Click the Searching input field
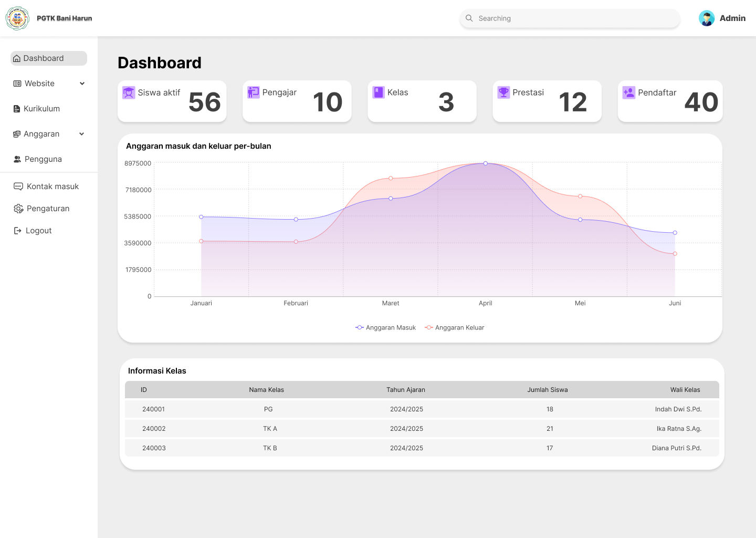Viewport: 756px width, 538px height. 575,18
